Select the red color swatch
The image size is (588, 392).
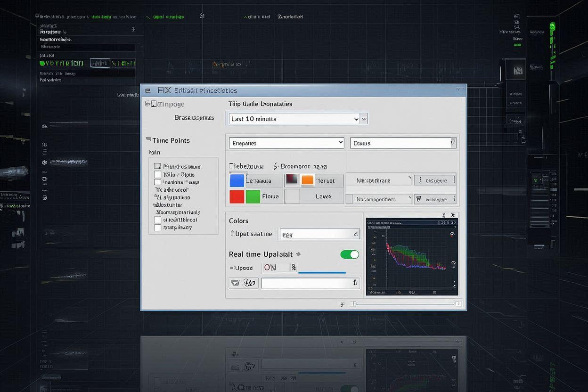point(237,196)
